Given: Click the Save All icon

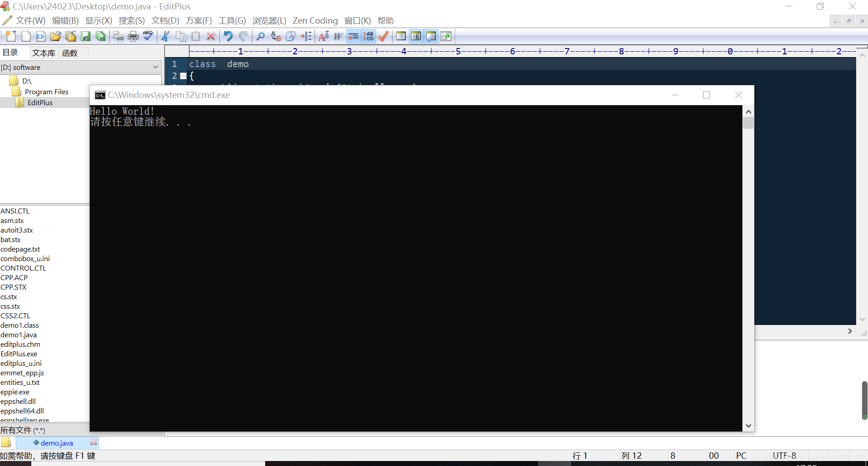Looking at the screenshot, I should pyautogui.click(x=101, y=36).
